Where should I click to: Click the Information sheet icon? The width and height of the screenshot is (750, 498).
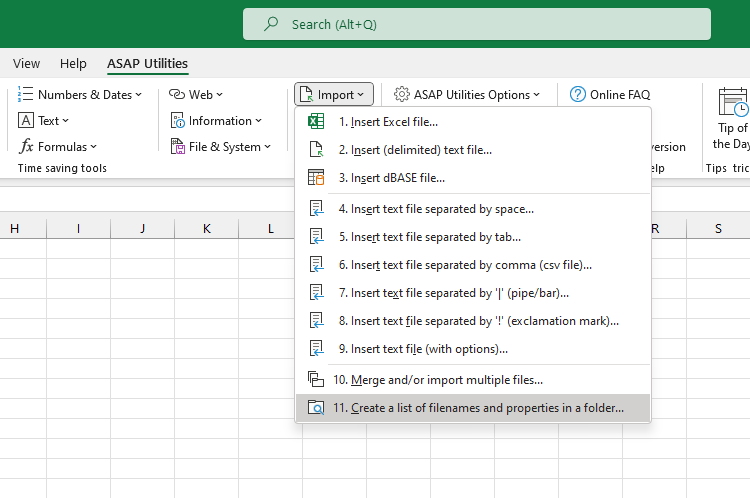click(x=177, y=121)
